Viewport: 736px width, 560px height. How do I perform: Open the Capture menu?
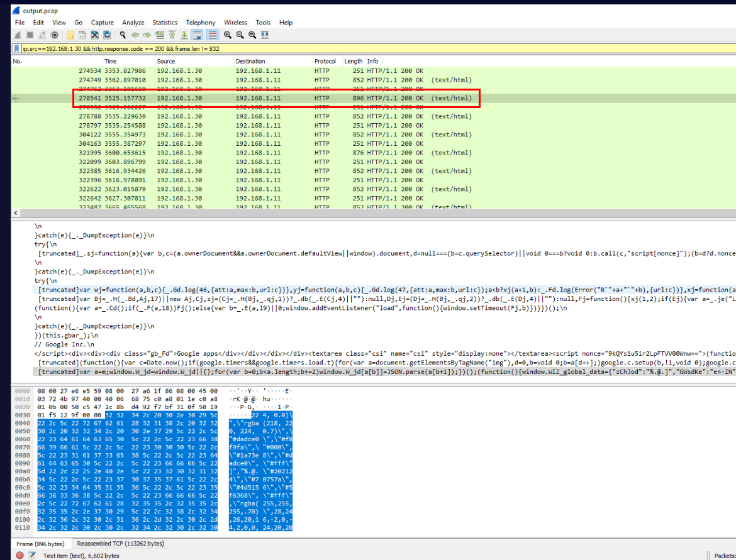(103, 23)
